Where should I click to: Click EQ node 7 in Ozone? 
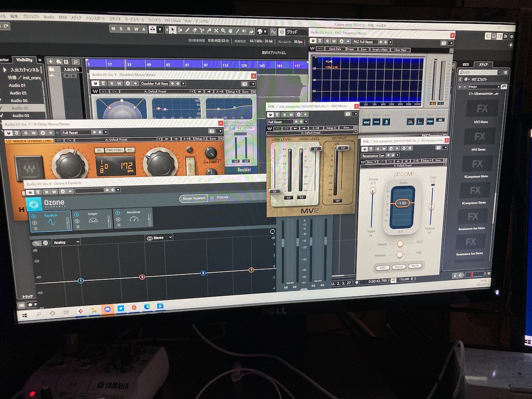(251, 270)
